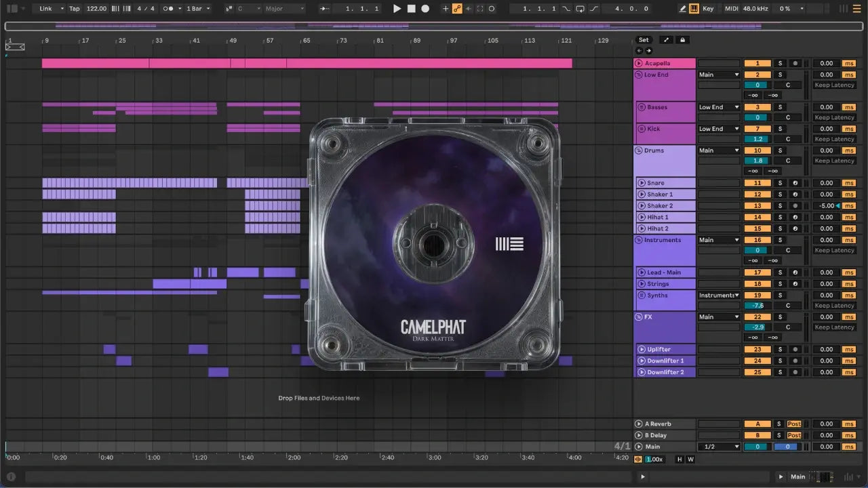Toggle the Punch-Out switch
Screen dimensions: 868x488
click(x=594, y=9)
